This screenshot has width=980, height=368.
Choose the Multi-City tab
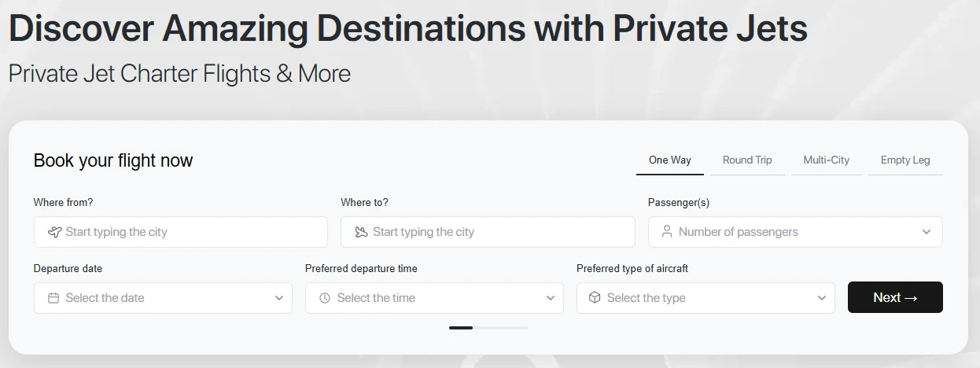coord(827,160)
